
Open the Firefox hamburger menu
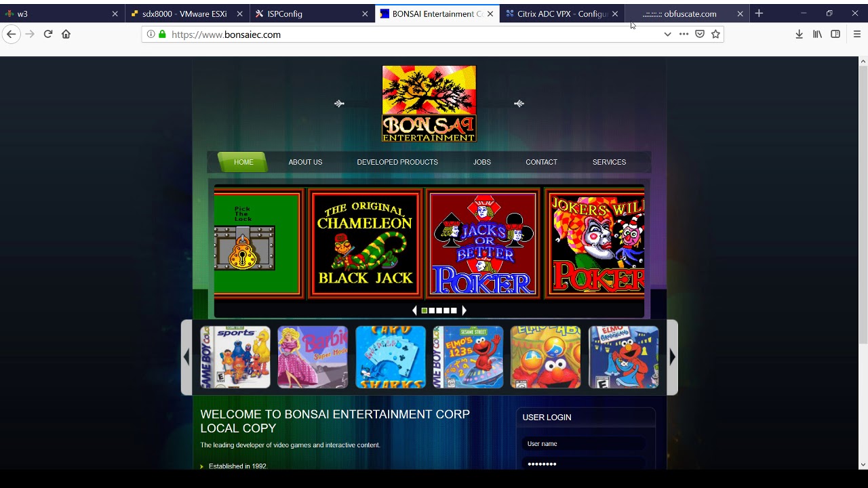(x=857, y=34)
